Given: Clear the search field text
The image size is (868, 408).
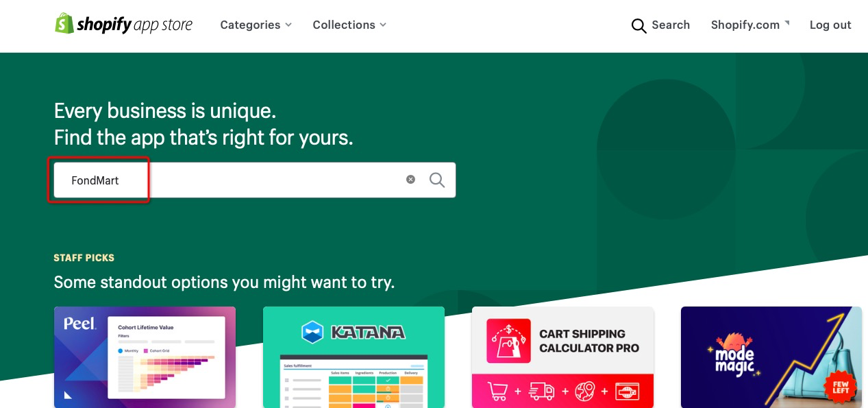Looking at the screenshot, I should 410,180.
